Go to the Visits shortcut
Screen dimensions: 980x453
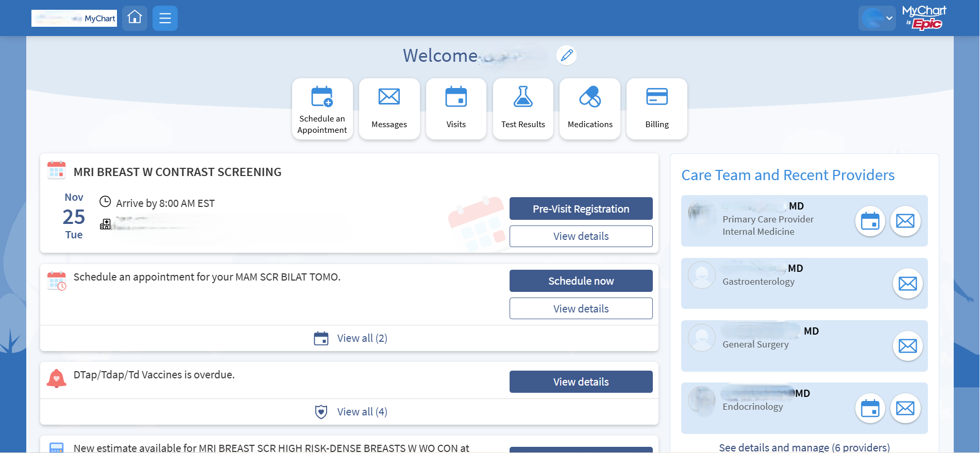click(456, 109)
